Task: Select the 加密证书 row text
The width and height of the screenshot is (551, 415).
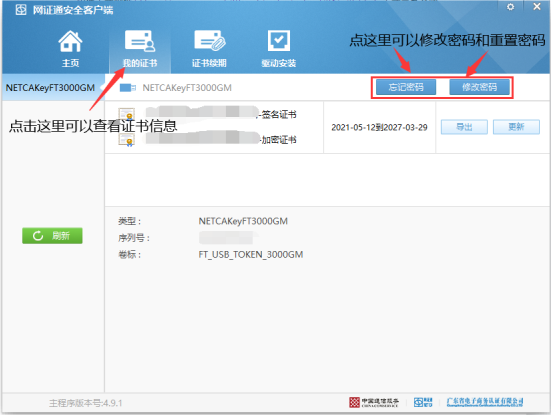Action: click(x=279, y=140)
